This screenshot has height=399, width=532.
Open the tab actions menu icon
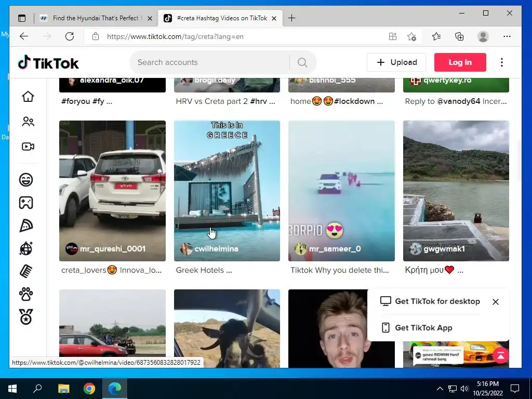coord(22,18)
